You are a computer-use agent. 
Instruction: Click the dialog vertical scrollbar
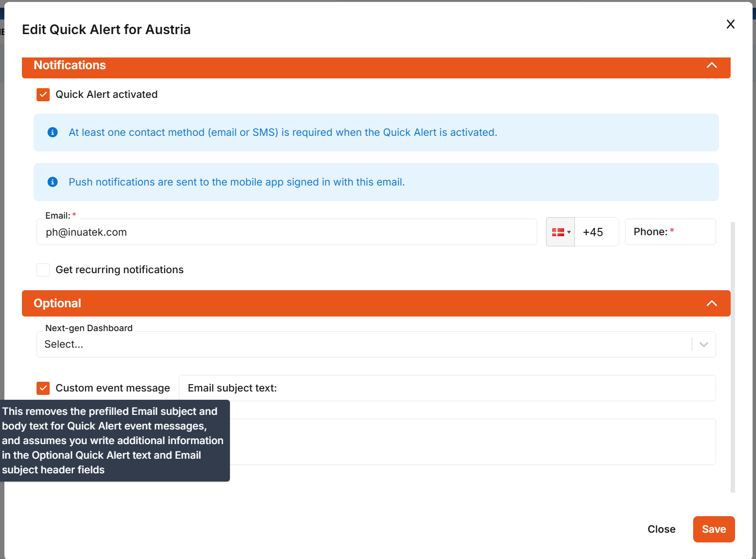pyautogui.click(x=733, y=357)
